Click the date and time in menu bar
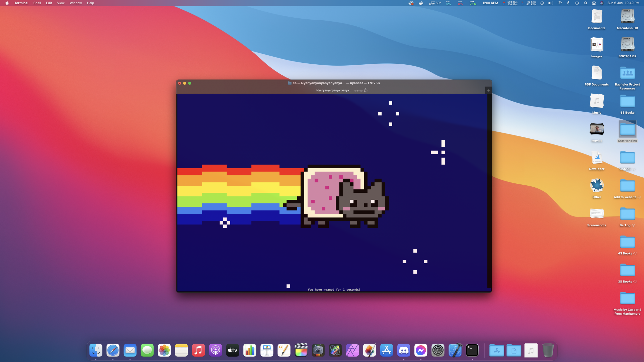This screenshot has height=362, width=644. [623, 3]
